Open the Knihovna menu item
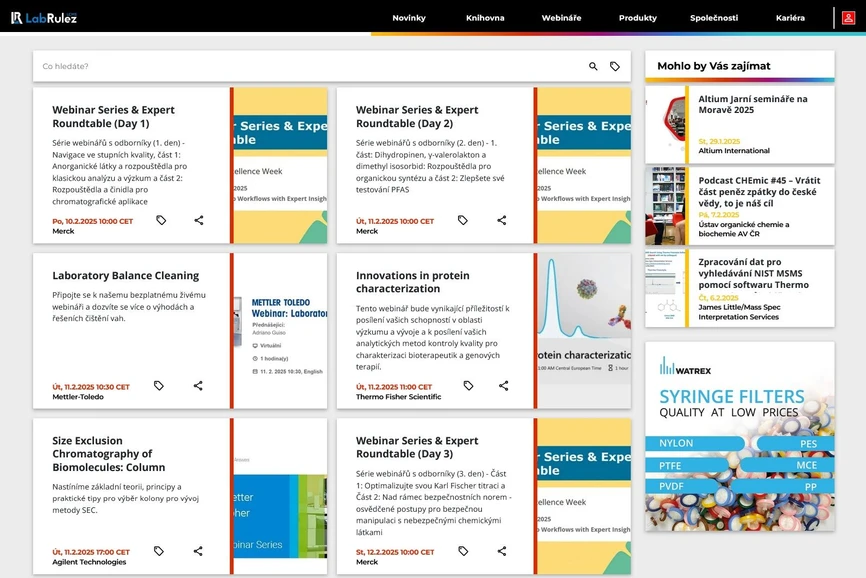This screenshot has width=866, height=578. coord(485,18)
